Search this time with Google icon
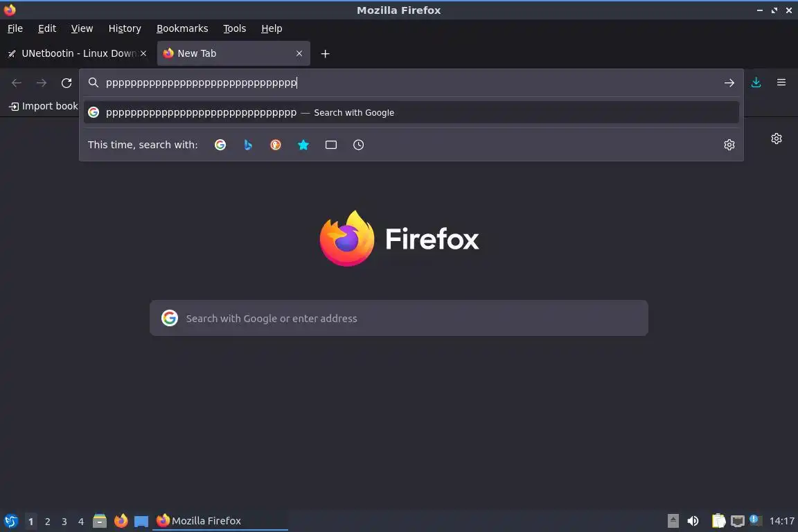798x532 pixels. coord(220,145)
